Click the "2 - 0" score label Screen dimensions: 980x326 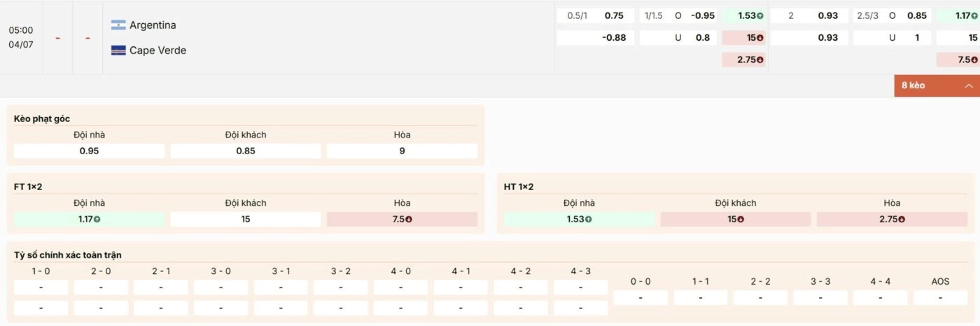click(101, 271)
